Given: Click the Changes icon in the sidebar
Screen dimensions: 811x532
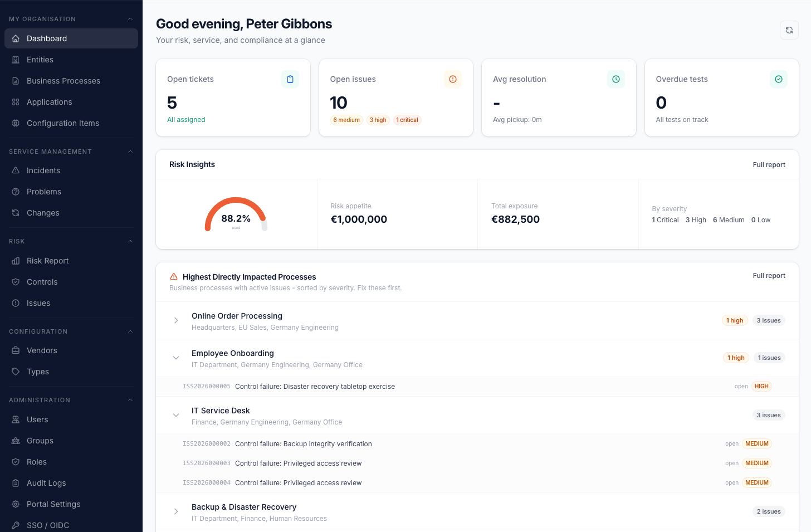Looking at the screenshot, I should (x=15, y=213).
